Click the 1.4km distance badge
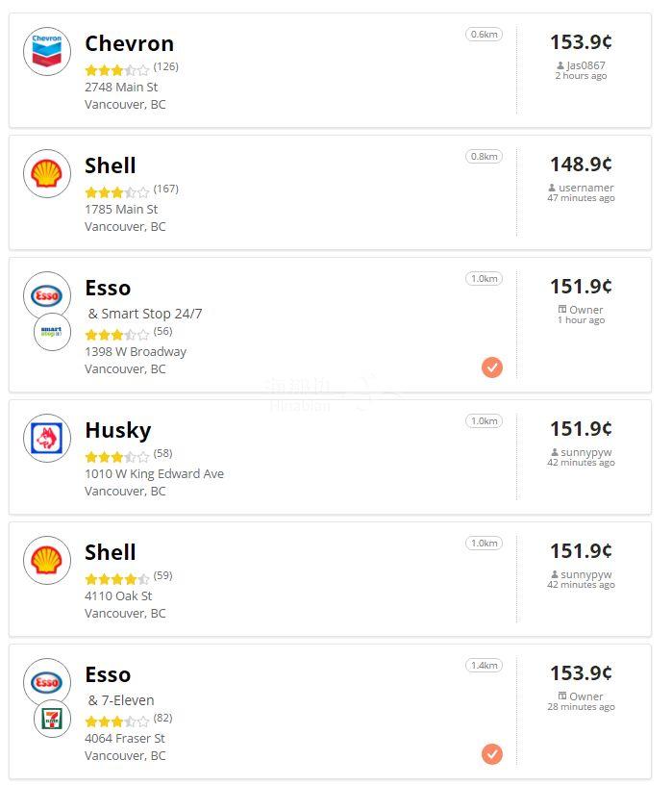 [485, 666]
